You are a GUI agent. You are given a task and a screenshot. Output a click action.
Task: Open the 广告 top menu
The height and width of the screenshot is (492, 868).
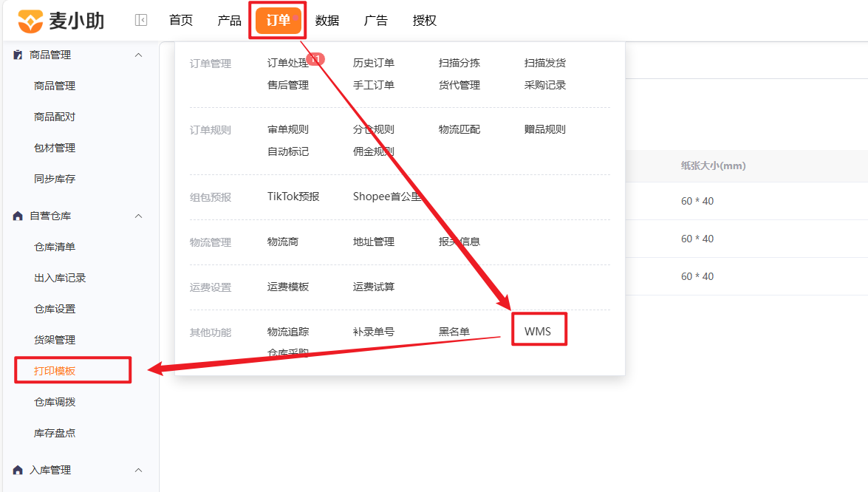376,21
